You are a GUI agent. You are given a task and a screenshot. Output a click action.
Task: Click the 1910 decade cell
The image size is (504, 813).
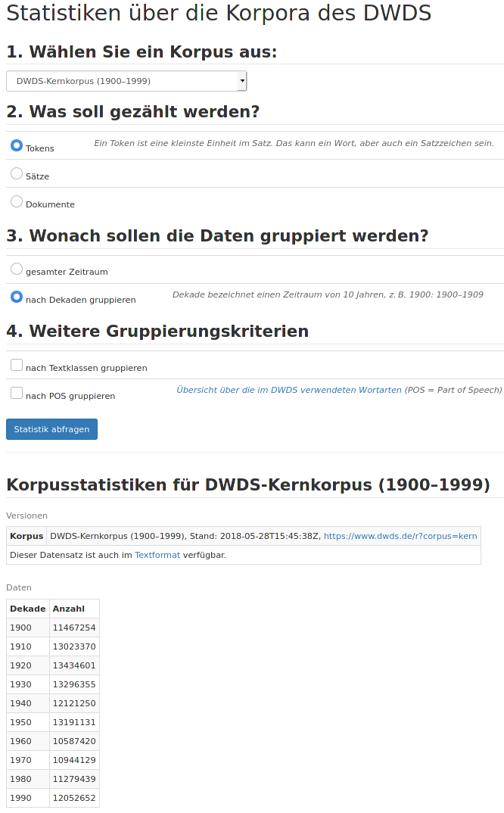pos(28,646)
